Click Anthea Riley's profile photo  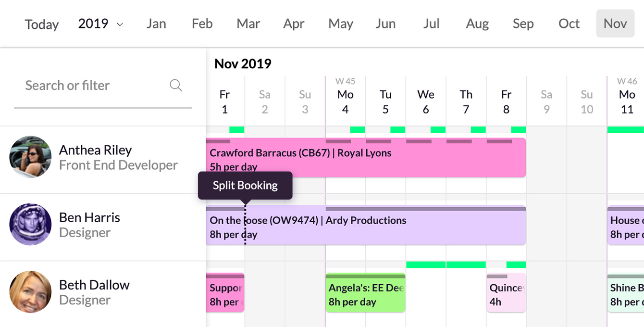click(x=30, y=157)
